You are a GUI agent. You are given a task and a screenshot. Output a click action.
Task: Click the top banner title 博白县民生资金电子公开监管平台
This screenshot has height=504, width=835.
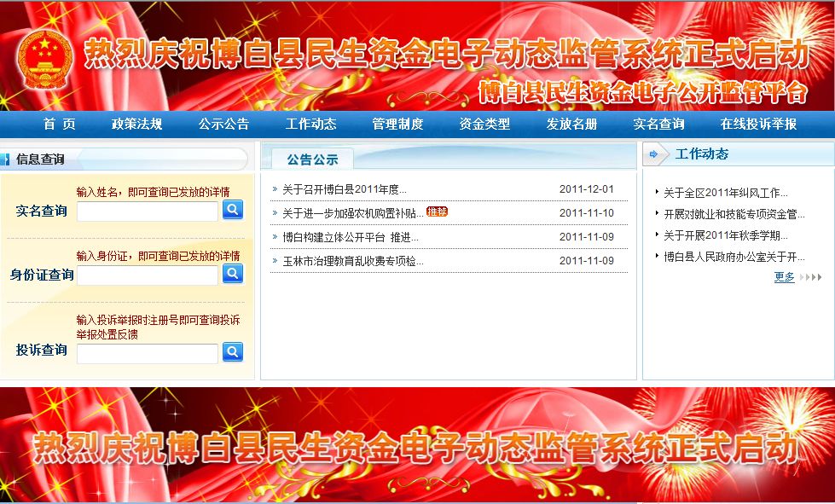[x=643, y=92]
